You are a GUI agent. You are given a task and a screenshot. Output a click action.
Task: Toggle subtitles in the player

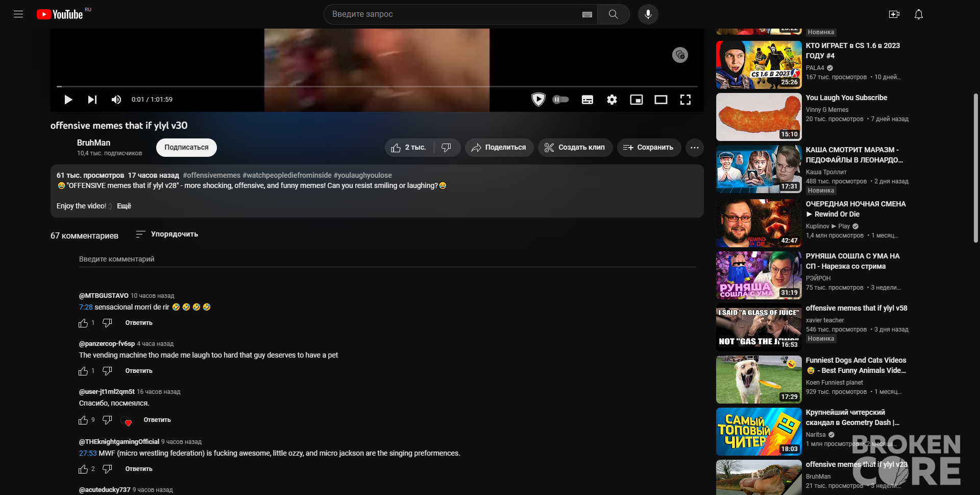587,100
